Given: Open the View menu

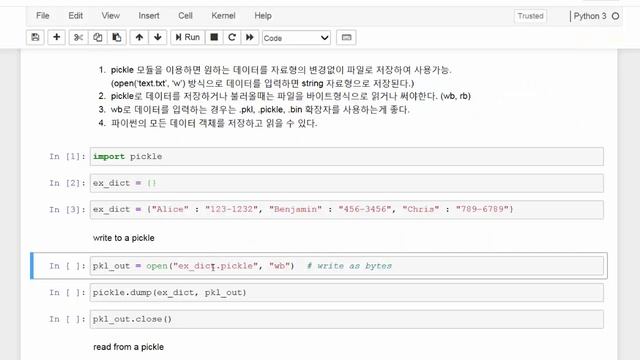Looking at the screenshot, I should click(111, 16).
